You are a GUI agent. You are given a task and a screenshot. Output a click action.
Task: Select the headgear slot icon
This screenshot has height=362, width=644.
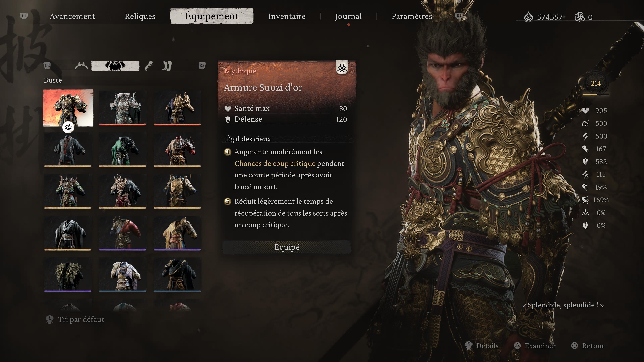pyautogui.click(x=82, y=66)
